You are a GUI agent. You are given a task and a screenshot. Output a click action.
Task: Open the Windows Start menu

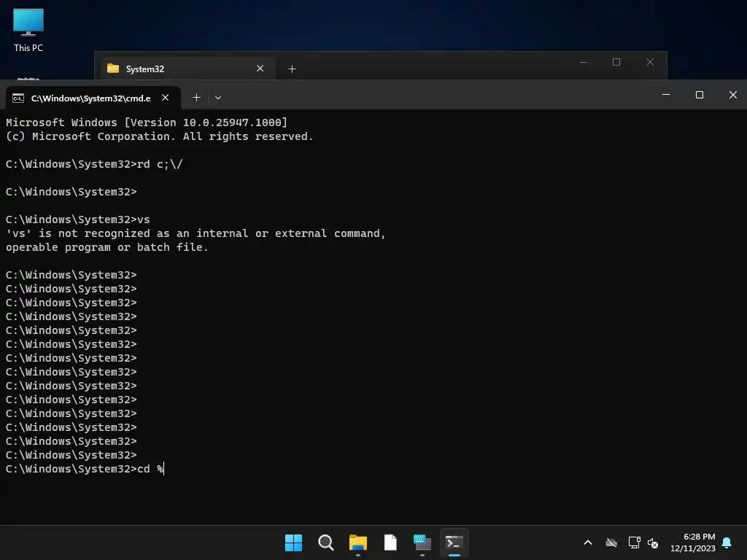click(x=293, y=542)
